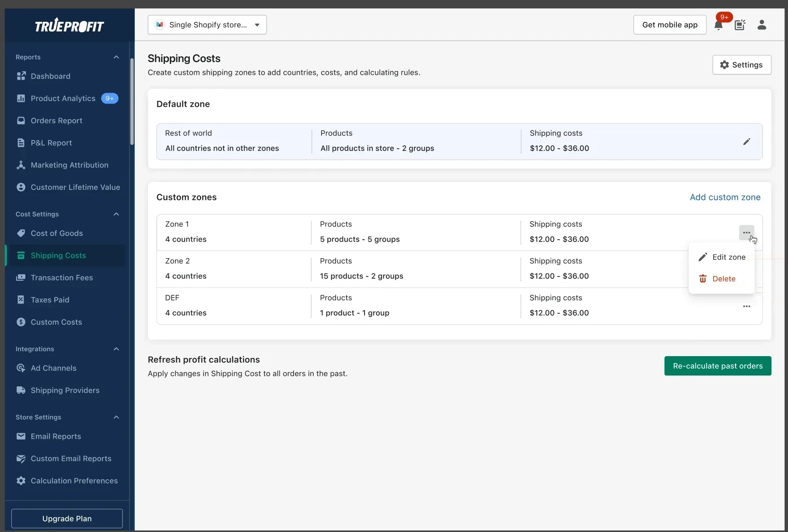Open the user account profile icon
788x532 pixels.
click(762, 25)
